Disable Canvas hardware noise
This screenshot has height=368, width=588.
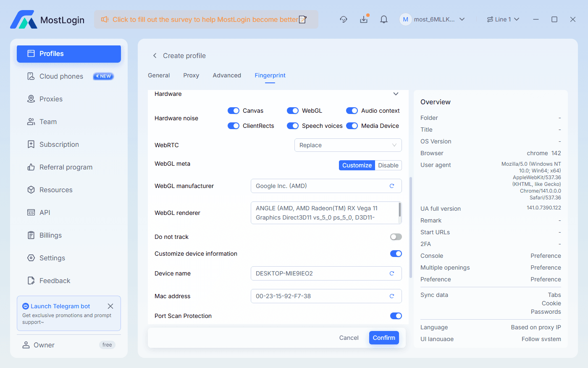tap(234, 111)
